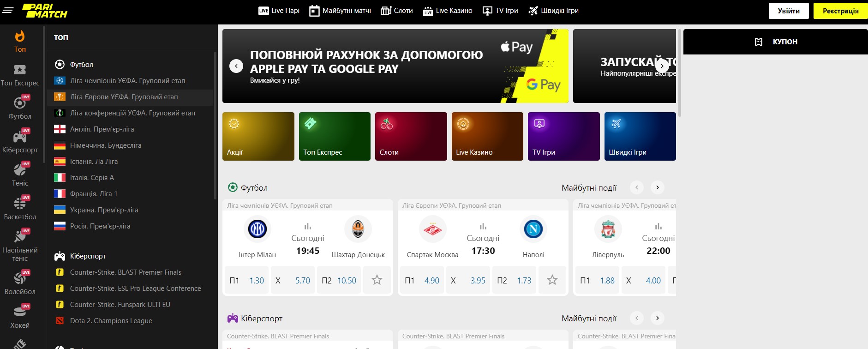Image resolution: width=868 pixels, height=349 pixels.
Task: Go to next promo banner with right arrow
Action: point(662,66)
